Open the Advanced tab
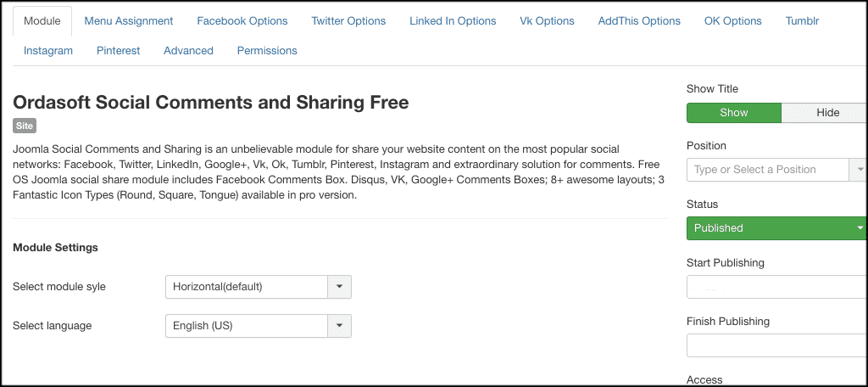Screen dimensions: 868x387 coord(188,50)
